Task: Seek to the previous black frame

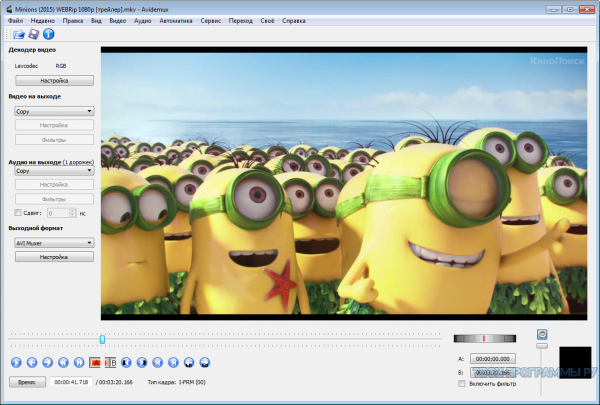Action: tap(126, 362)
